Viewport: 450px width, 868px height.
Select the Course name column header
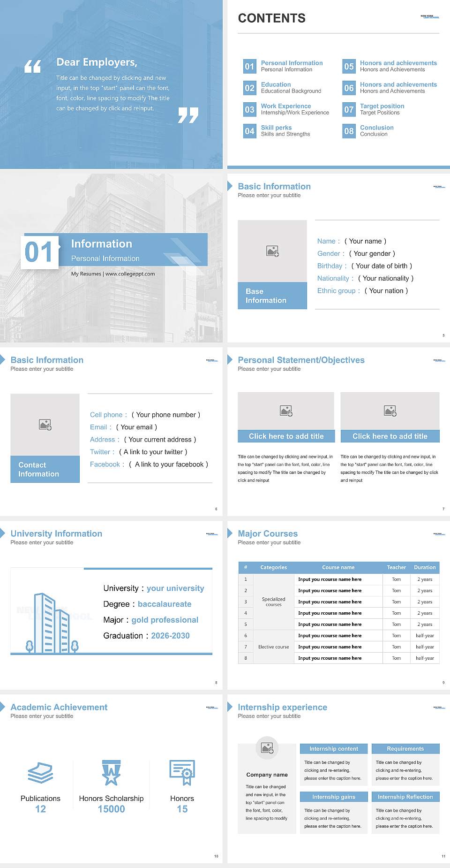click(338, 567)
